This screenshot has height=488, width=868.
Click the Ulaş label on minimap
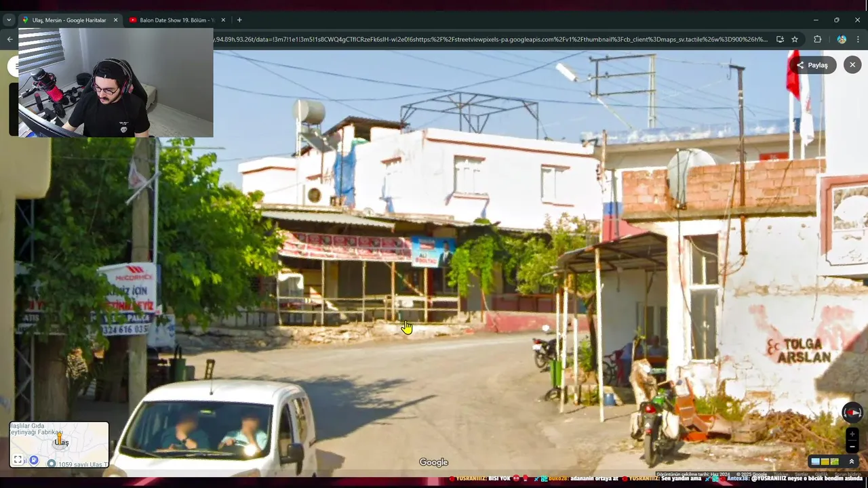[x=62, y=443]
